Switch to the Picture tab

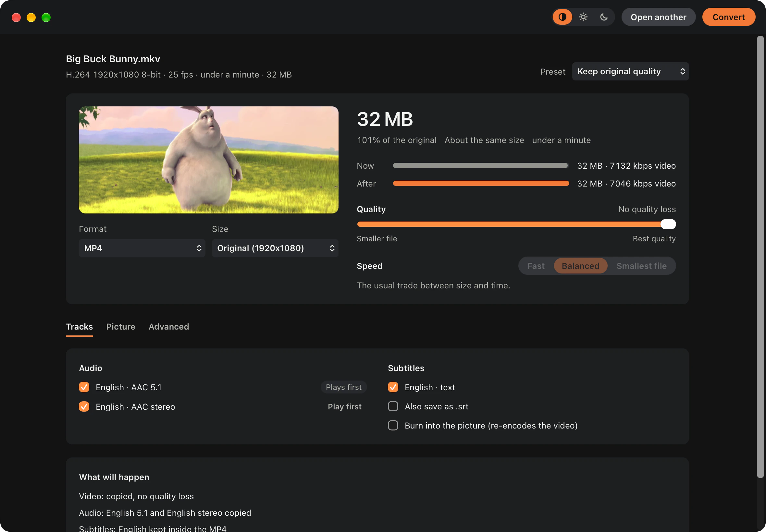pos(121,327)
